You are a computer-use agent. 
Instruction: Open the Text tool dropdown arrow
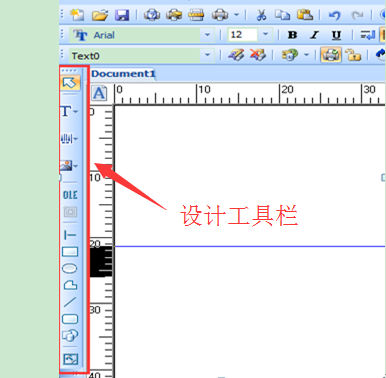[x=76, y=111]
